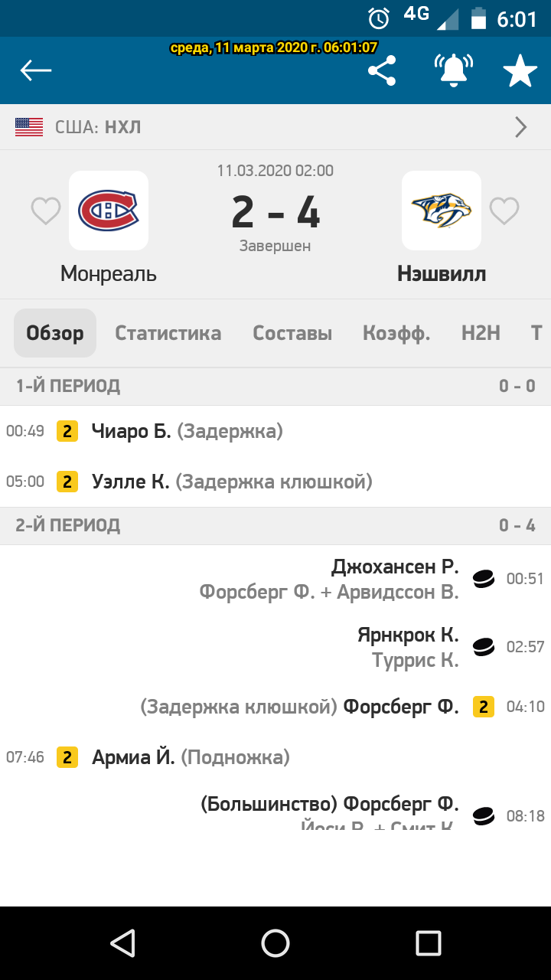The width and height of the screenshot is (551, 980).
Task: Open the share icon in header
Action: [x=382, y=71]
